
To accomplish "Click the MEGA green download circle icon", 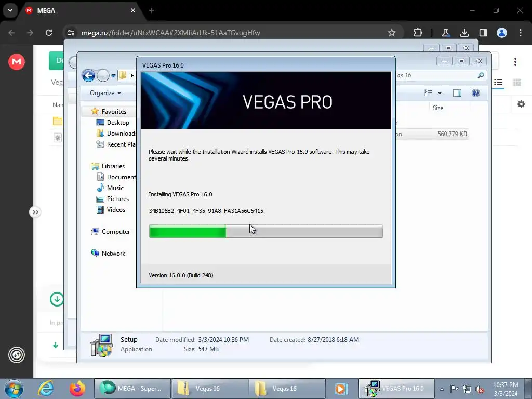I will (57, 299).
